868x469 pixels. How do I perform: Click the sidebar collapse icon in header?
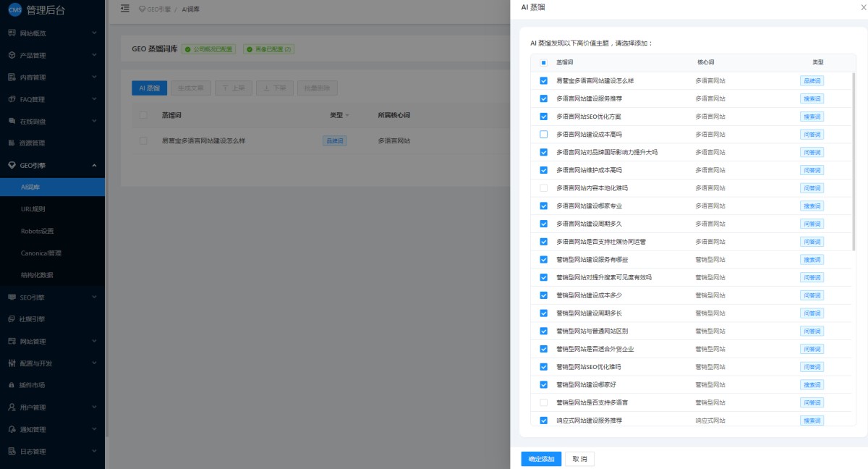click(124, 9)
